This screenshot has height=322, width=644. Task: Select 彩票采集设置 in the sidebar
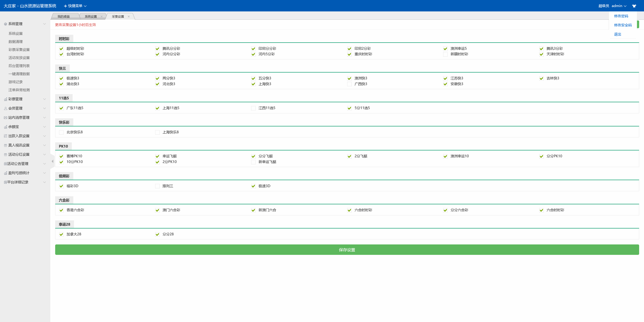coord(19,50)
